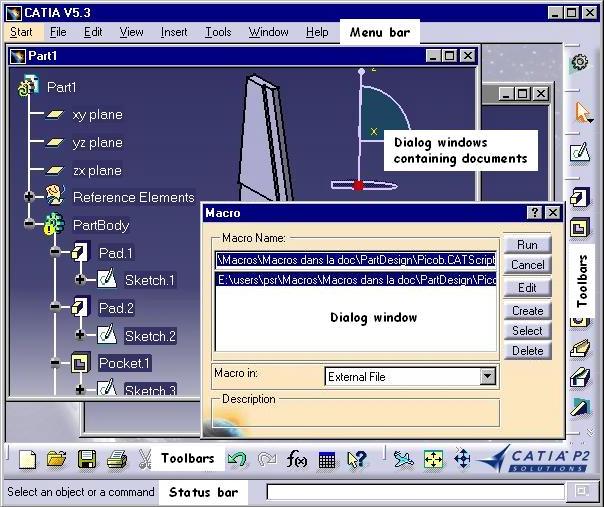Collapse the PartBody node

[29, 223]
